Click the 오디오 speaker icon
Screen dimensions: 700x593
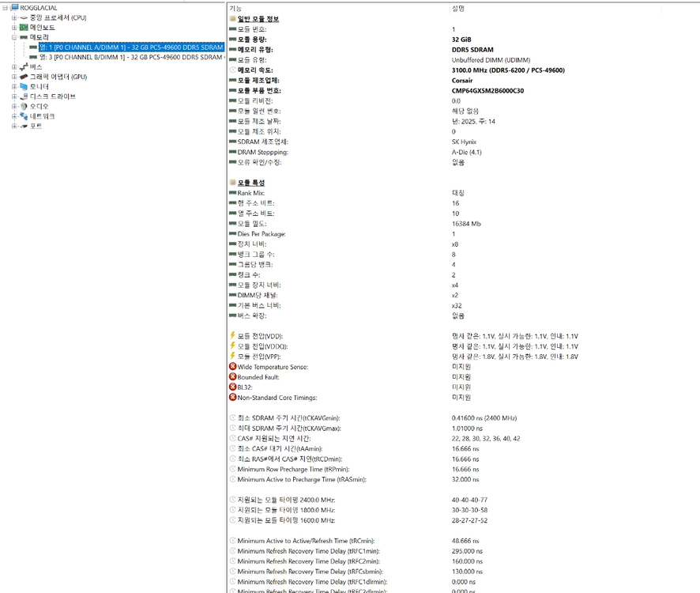click(x=24, y=107)
